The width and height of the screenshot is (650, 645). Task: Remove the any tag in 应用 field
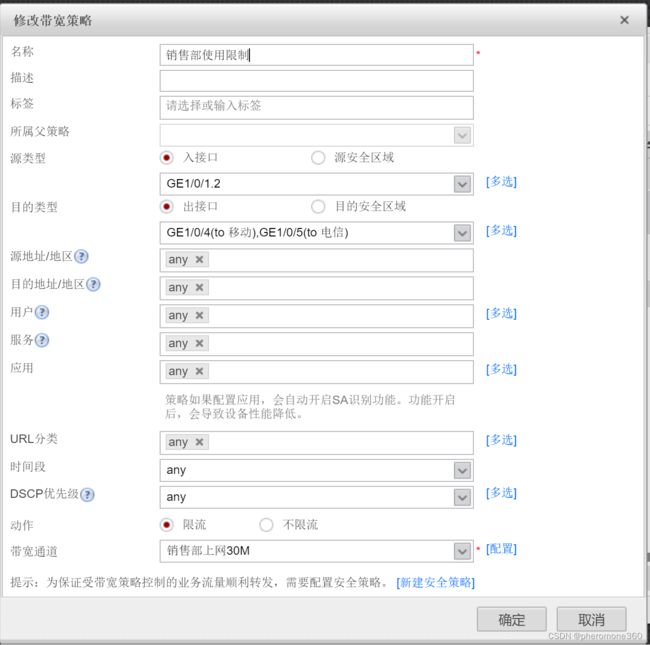(x=199, y=371)
